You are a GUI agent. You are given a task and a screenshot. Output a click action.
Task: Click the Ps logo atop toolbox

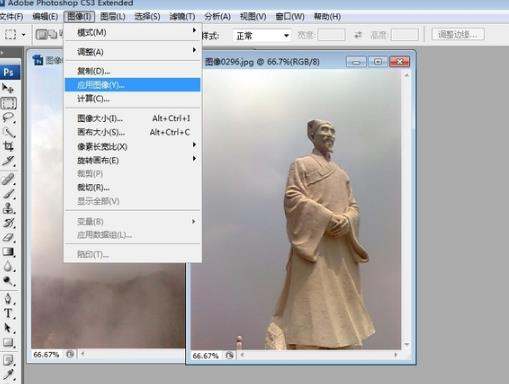8,72
